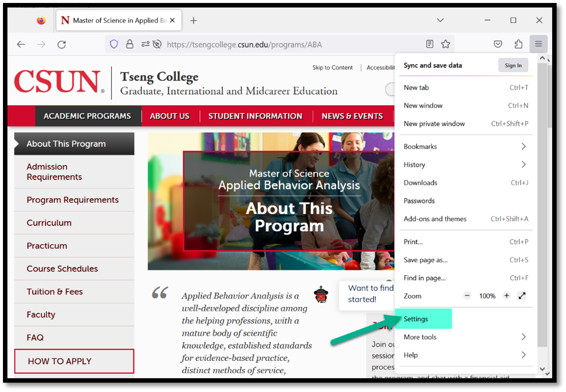Viewport: 566px width, 392px height.
Task: Click the Sign In button
Action: pyautogui.click(x=513, y=65)
